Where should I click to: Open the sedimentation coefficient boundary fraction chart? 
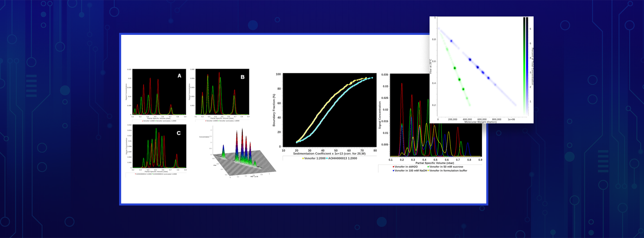(x=330, y=110)
